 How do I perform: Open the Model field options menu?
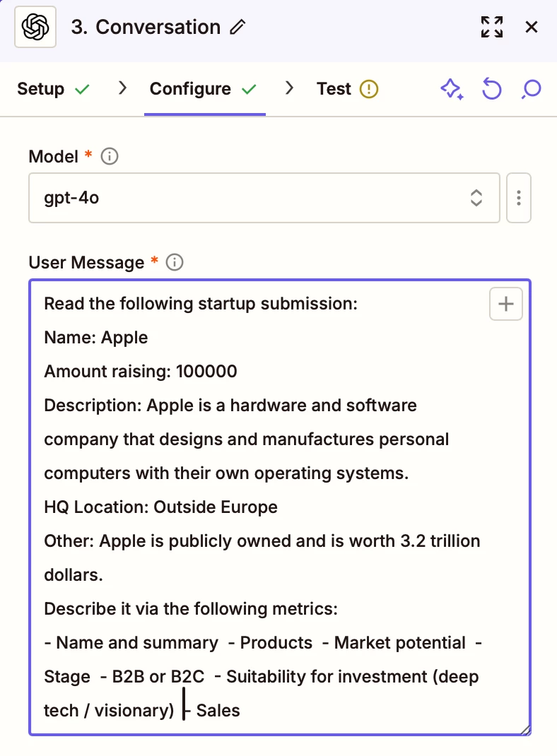[519, 198]
